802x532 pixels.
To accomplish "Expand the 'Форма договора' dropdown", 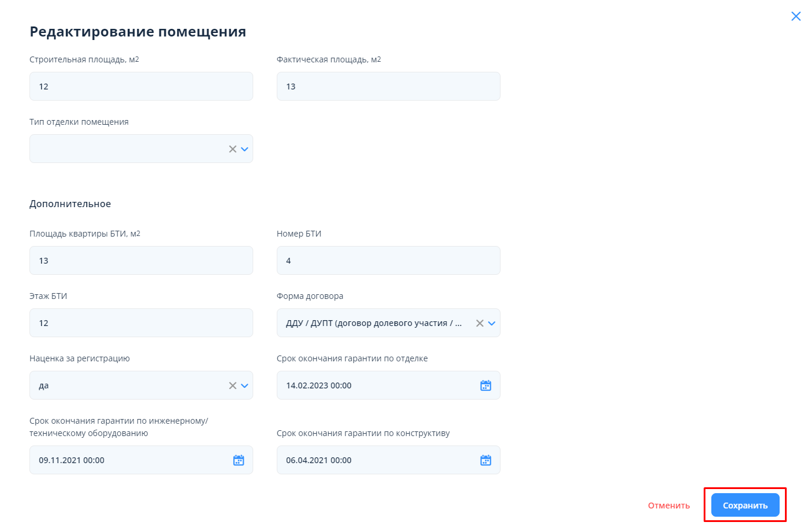I will pos(492,323).
